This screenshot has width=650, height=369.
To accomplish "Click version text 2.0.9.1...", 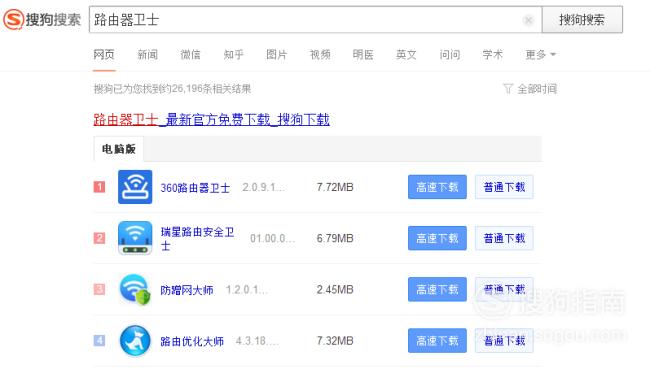I will click(x=264, y=187).
